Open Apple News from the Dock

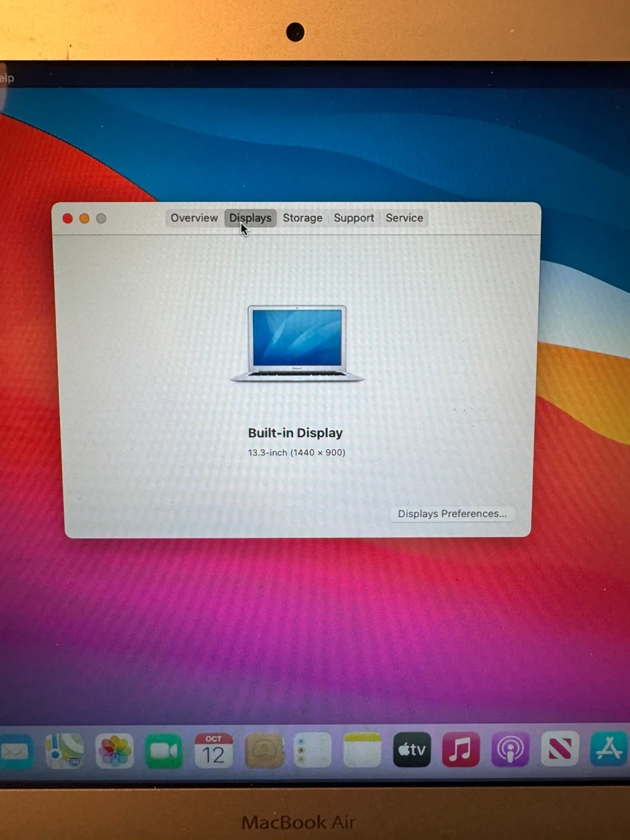click(x=560, y=750)
